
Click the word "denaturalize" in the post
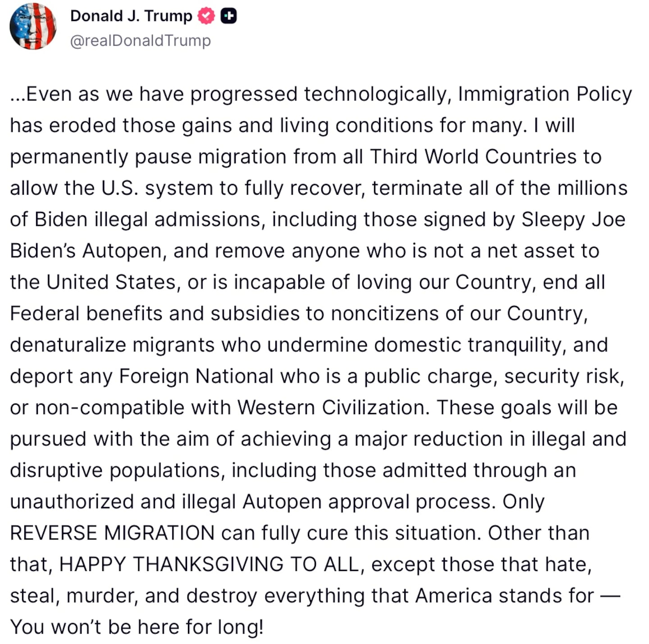pyautogui.click(x=68, y=345)
